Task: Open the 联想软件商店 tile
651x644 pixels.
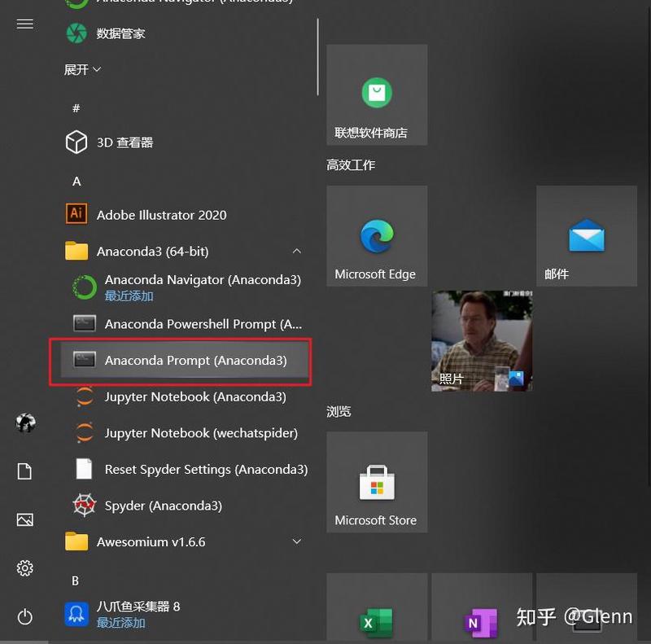Action: coord(377,94)
